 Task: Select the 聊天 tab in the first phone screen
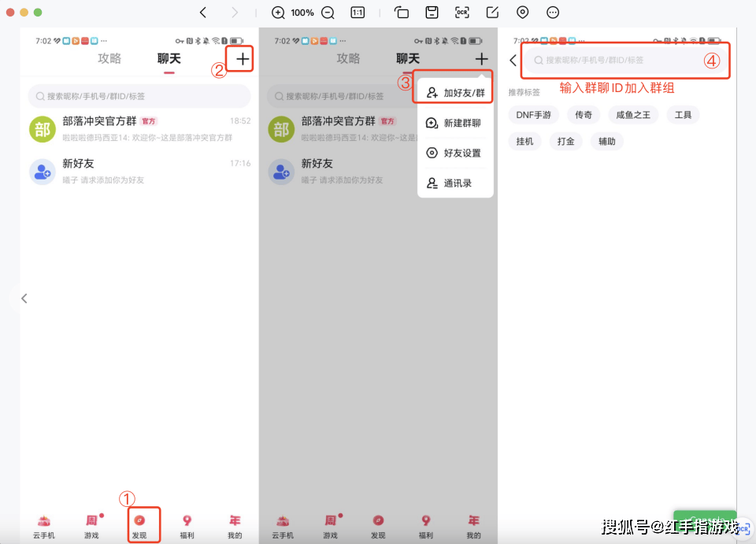point(169,59)
